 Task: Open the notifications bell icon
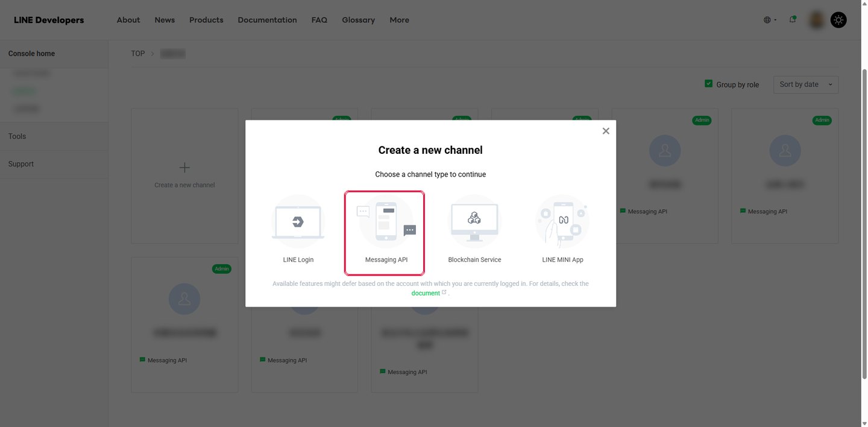(x=793, y=19)
